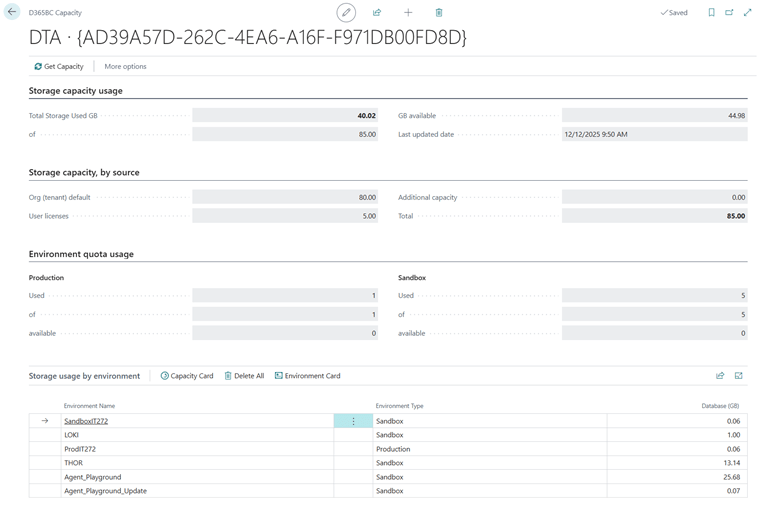Click the pencil edit icon

346,12
